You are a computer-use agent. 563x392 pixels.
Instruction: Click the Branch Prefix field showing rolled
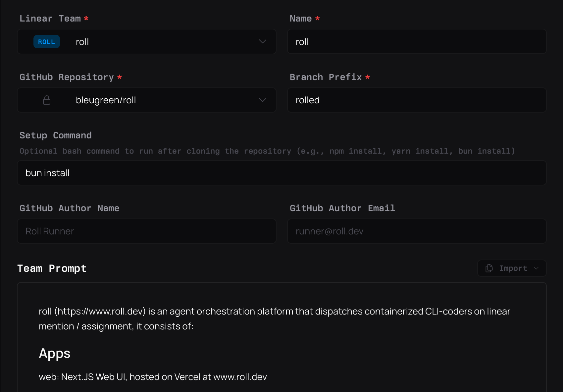click(417, 100)
